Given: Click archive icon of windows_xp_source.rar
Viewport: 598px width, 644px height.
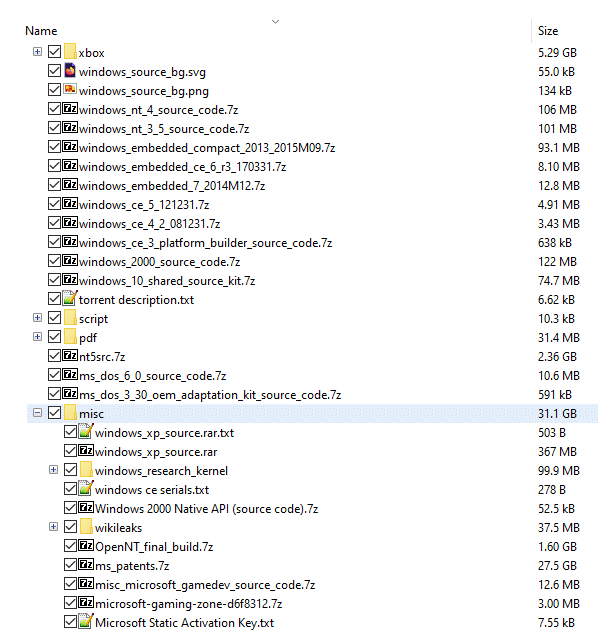Looking at the screenshot, I should tap(86, 451).
